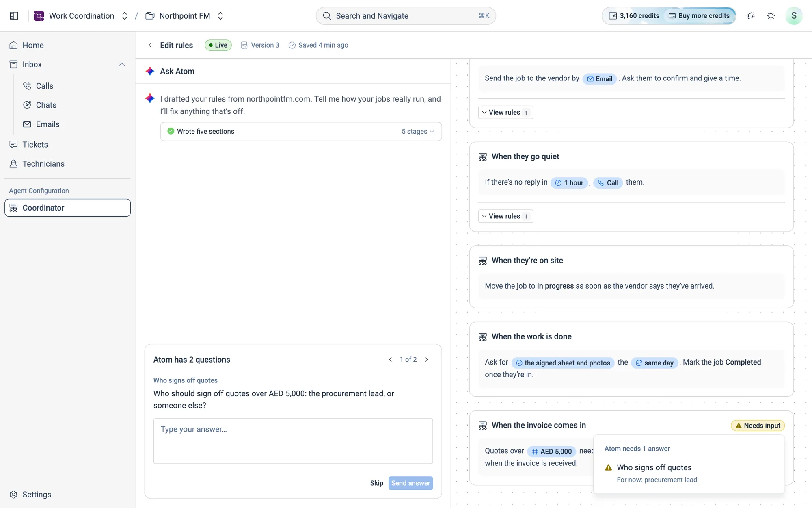Image resolution: width=812 pixels, height=508 pixels.
Task: Click When they're on site heading
Action: (527, 261)
